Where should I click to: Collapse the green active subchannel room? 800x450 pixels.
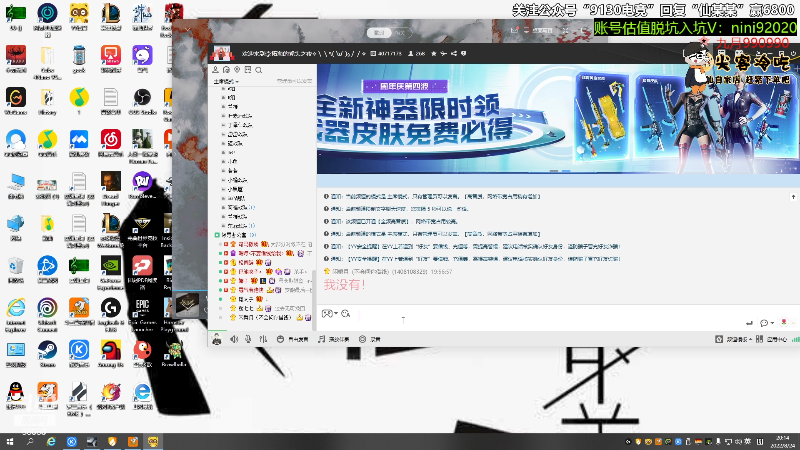(x=217, y=235)
